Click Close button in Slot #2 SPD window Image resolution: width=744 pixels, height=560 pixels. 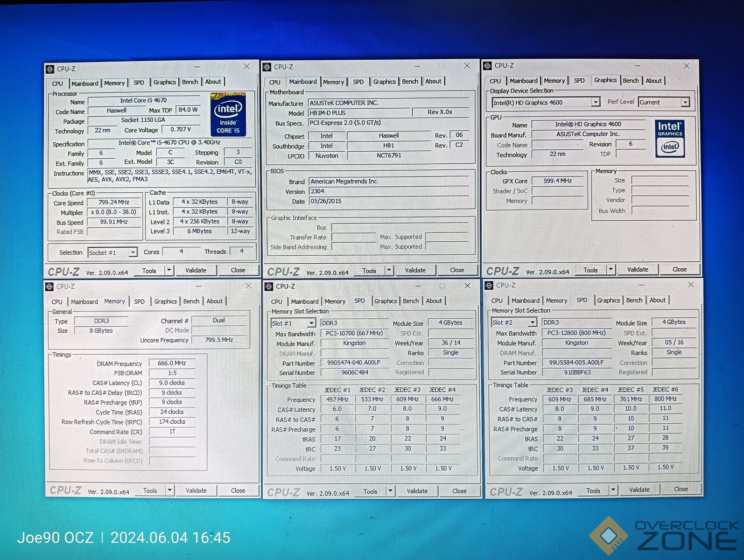(x=681, y=489)
